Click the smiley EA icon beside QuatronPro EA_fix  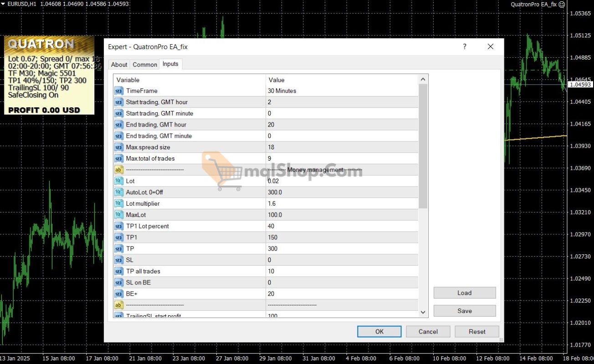point(561,4)
